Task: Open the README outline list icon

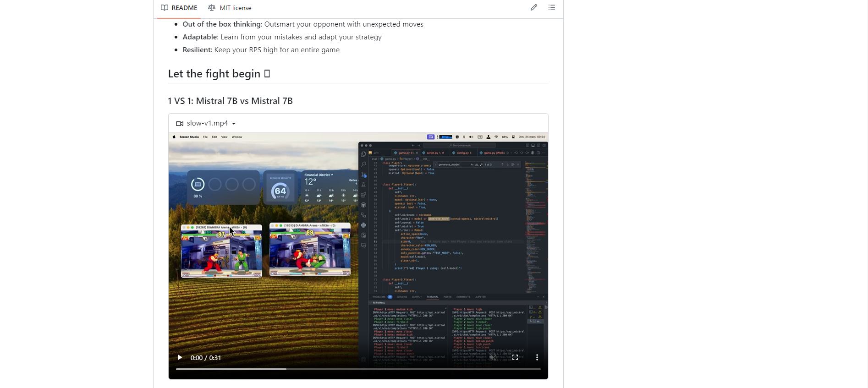Action: [x=552, y=8]
